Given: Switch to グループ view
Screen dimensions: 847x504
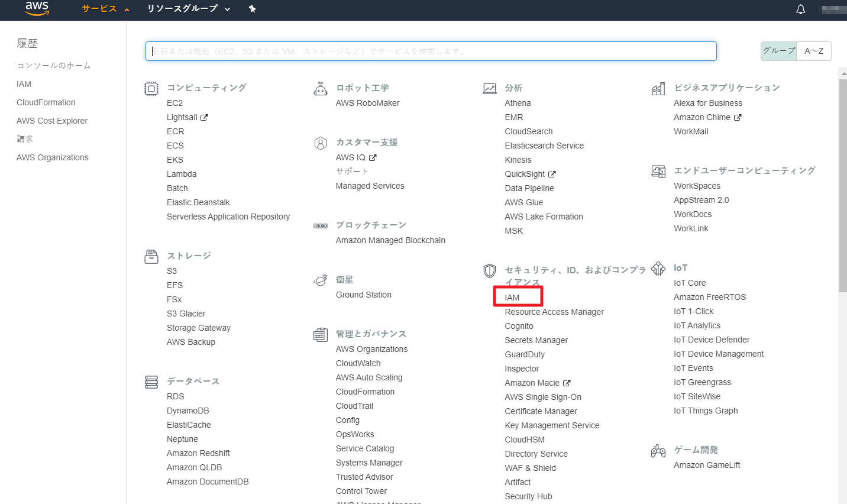Looking at the screenshot, I should tap(778, 51).
